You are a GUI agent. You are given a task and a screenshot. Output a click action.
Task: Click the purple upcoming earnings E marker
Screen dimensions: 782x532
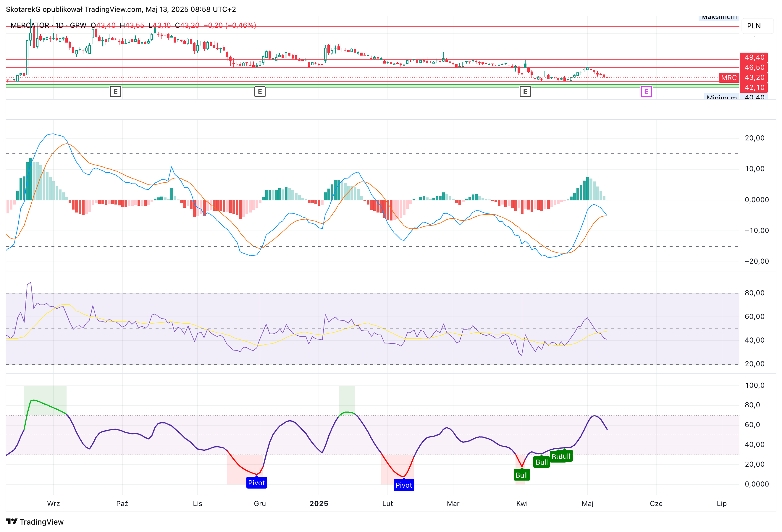[x=646, y=91]
